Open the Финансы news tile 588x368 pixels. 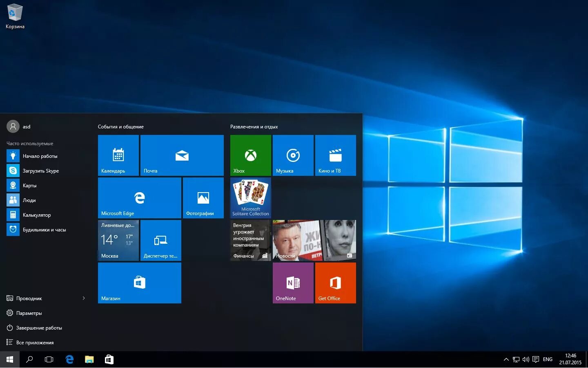pos(251,240)
